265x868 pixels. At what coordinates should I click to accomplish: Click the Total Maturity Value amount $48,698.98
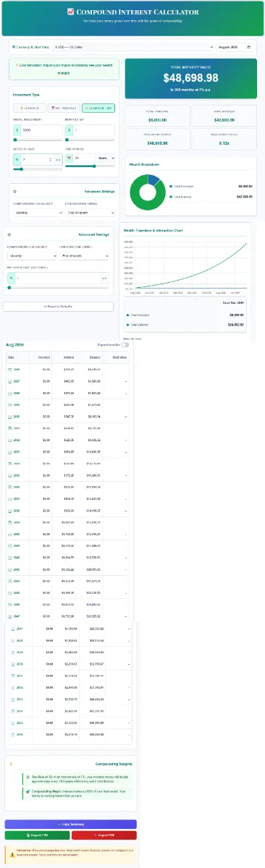coord(190,77)
